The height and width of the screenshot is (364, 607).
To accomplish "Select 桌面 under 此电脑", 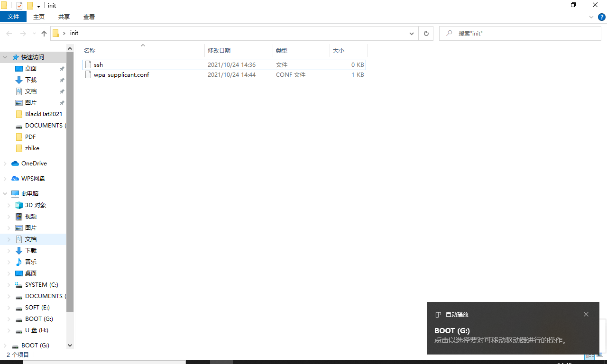I will pyautogui.click(x=31, y=273).
